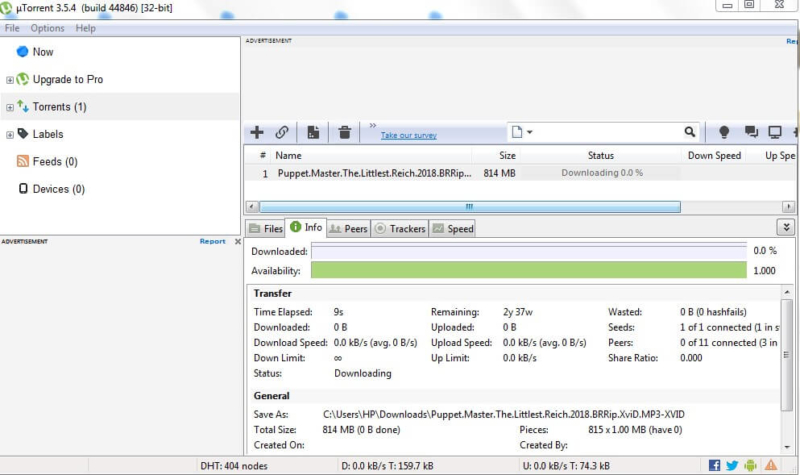800x475 pixels.
Task: Close the sidebar advertisement
Action: point(238,241)
